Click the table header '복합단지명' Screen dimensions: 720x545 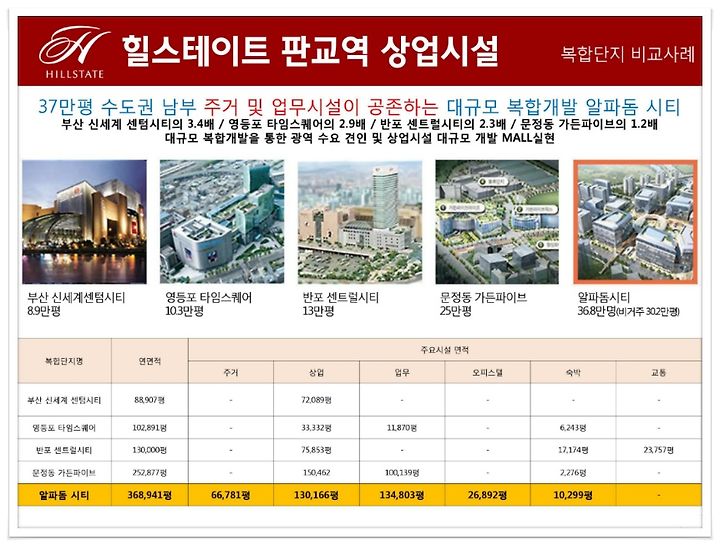tap(64, 361)
